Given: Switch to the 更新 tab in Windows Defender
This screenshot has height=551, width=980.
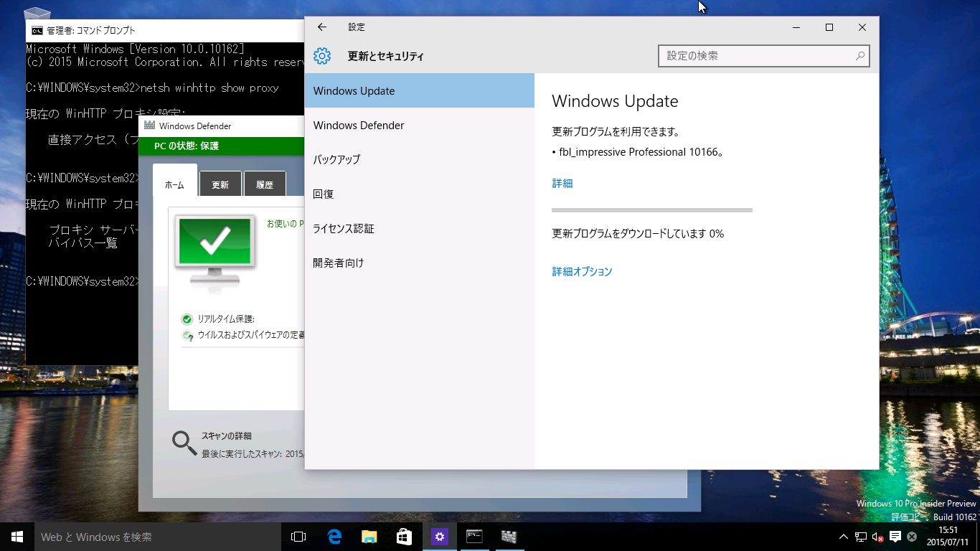Looking at the screenshot, I should pyautogui.click(x=220, y=184).
